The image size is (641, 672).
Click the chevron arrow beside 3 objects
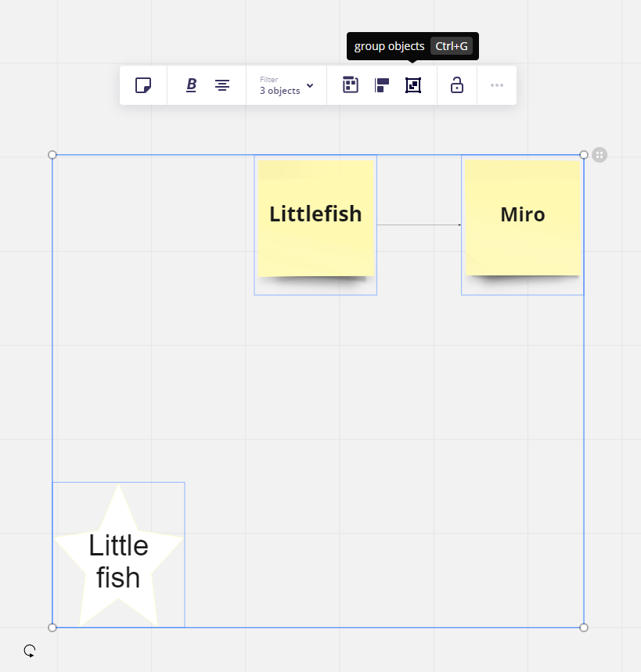(x=310, y=85)
